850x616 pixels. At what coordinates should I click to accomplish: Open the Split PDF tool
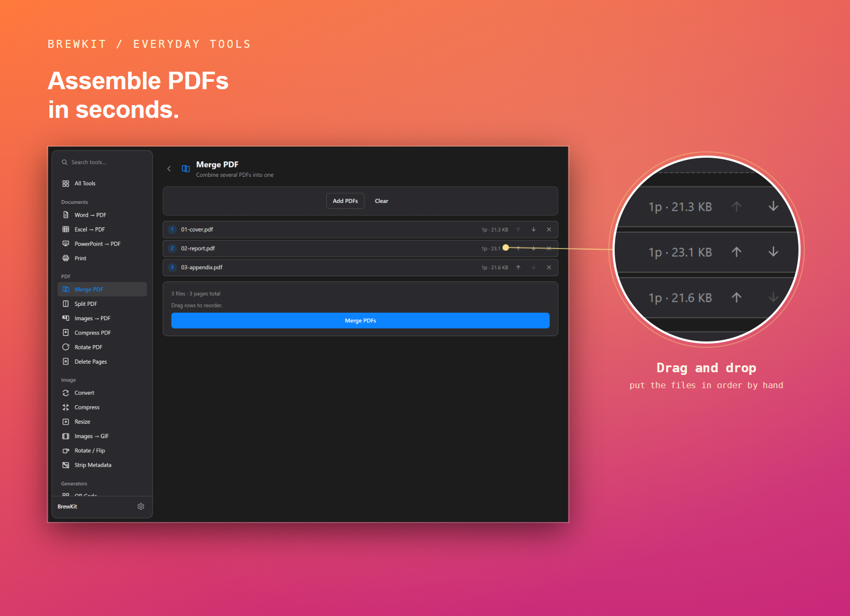(102, 304)
